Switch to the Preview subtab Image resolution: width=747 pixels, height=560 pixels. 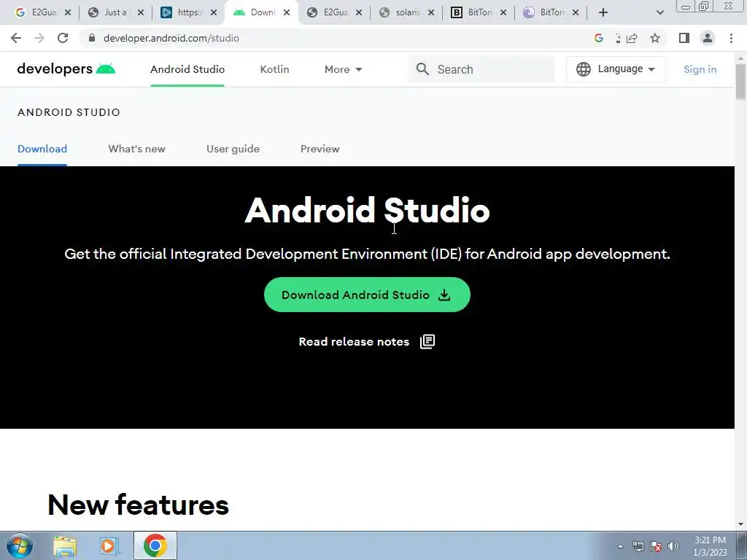tap(320, 149)
